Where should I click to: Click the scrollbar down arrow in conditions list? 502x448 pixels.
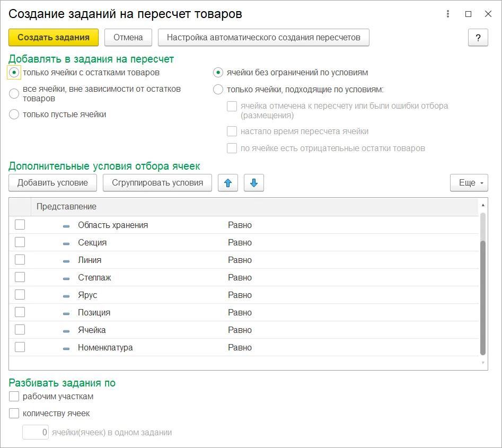(483, 363)
